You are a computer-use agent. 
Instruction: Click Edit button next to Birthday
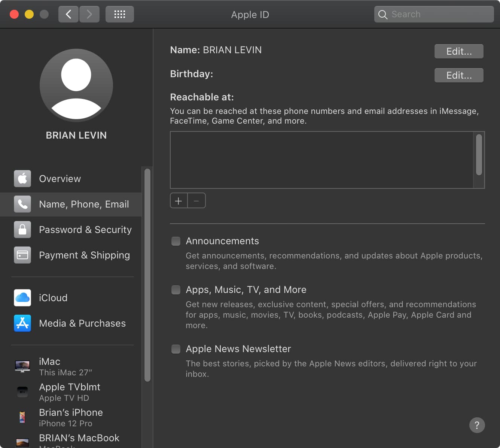click(459, 75)
